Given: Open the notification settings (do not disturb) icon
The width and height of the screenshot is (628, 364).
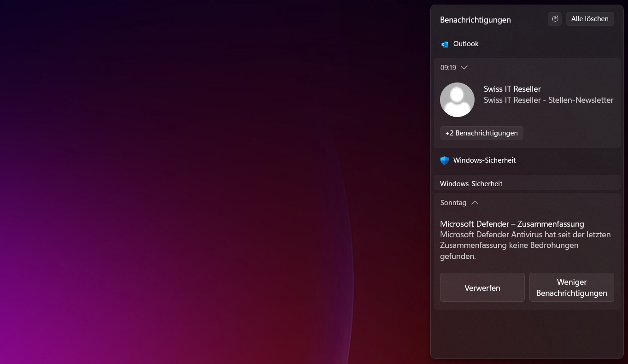Looking at the screenshot, I should 555,19.
